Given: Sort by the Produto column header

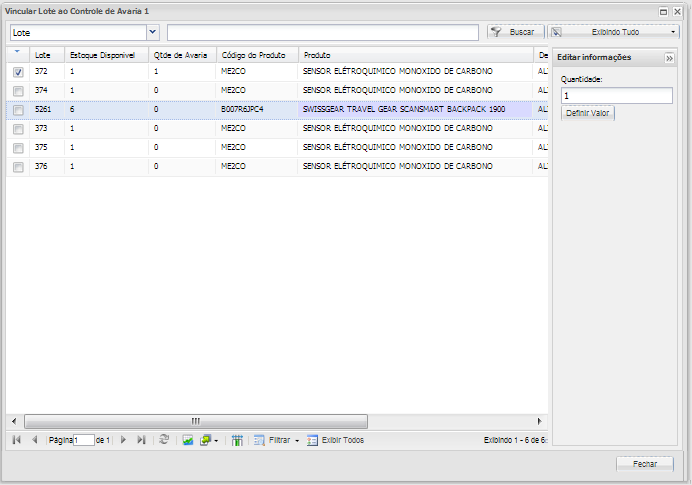Looking at the screenshot, I should point(416,55).
